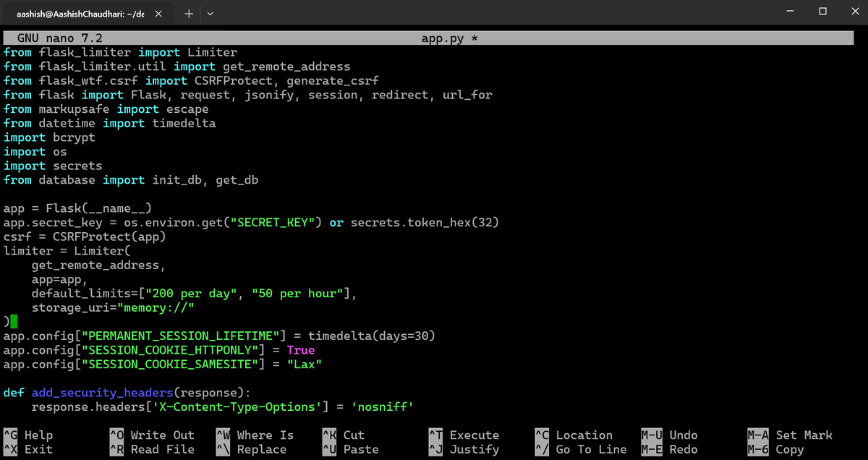The width and height of the screenshot is (868, 460).
Task: Click the 'nosniff' string value
Action: click(x=382, y=407)
